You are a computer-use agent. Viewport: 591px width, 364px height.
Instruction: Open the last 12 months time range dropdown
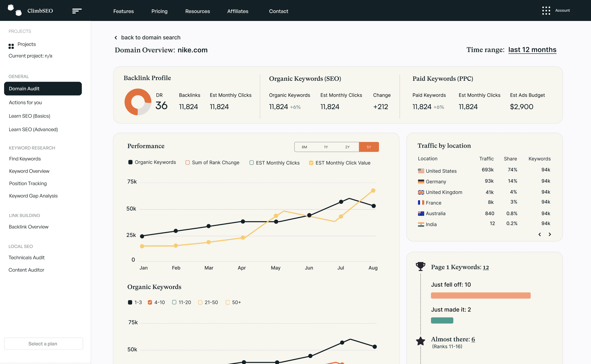coord(532,50)
